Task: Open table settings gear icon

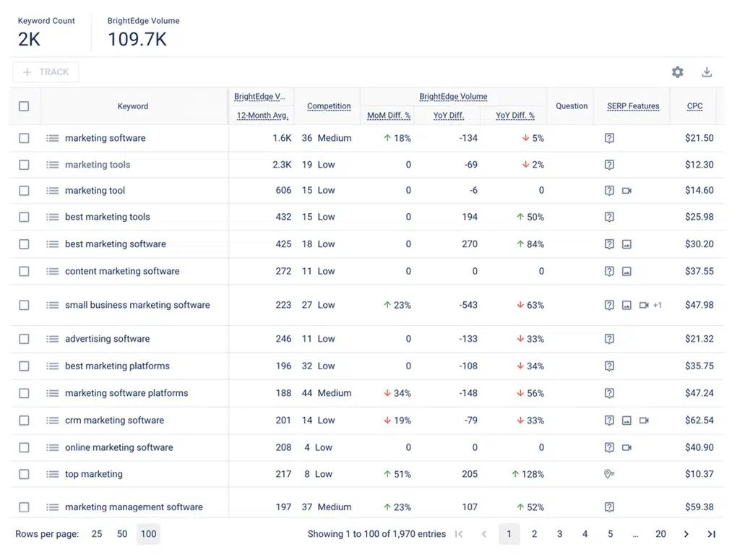Action: point(677,72)
